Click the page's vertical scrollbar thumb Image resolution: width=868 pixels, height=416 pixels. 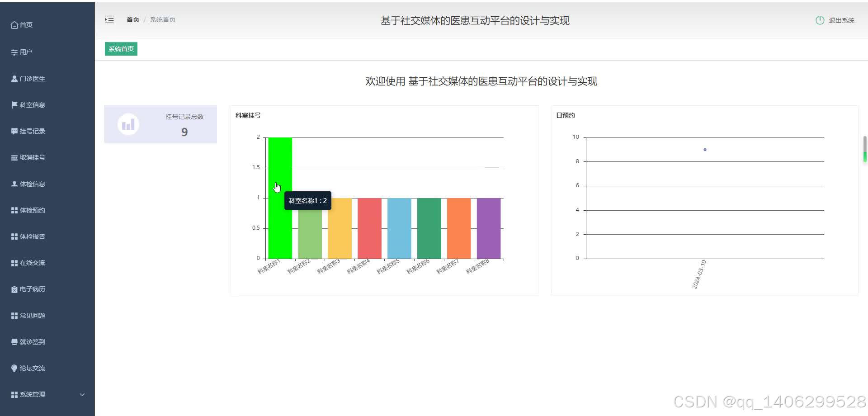(x=865, y=149)
